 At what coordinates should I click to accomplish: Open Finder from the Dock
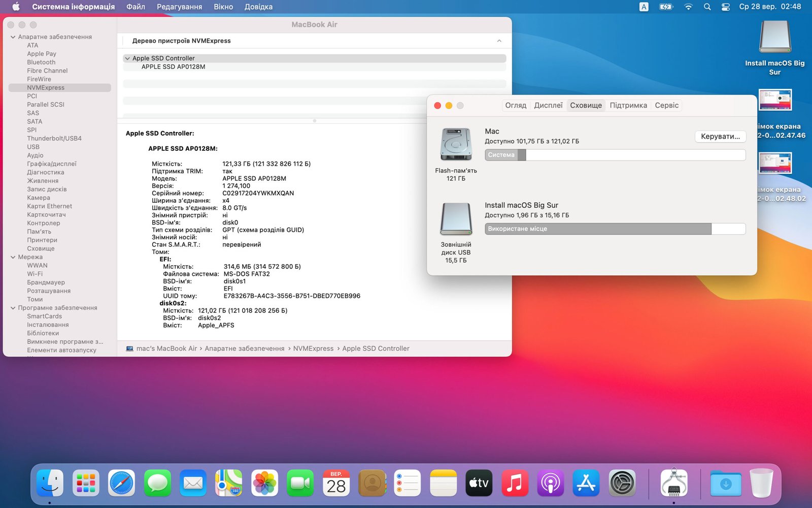[x=50, y=483]
